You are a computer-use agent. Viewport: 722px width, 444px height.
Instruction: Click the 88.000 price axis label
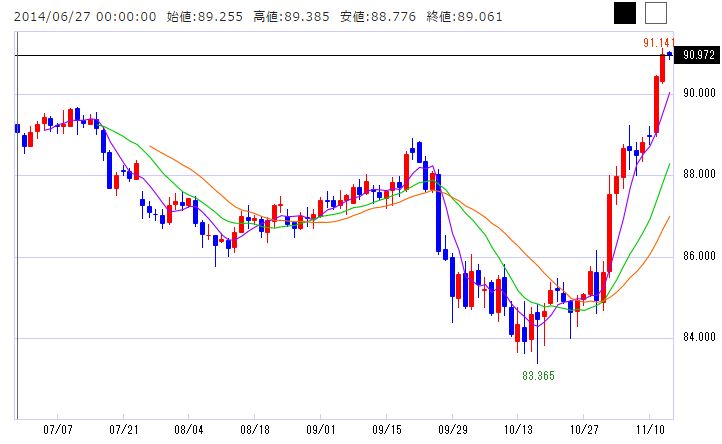pyautogui.click(x=699, y=174)
